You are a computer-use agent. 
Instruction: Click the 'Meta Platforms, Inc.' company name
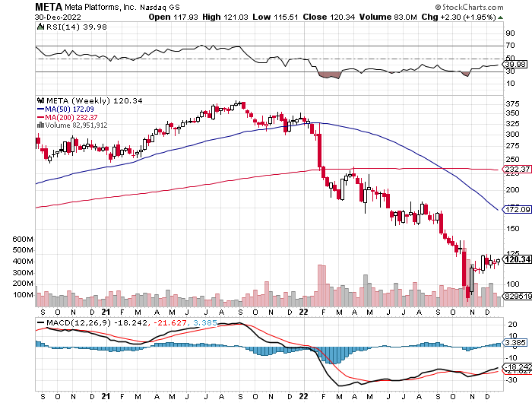[x=101, y=7]
